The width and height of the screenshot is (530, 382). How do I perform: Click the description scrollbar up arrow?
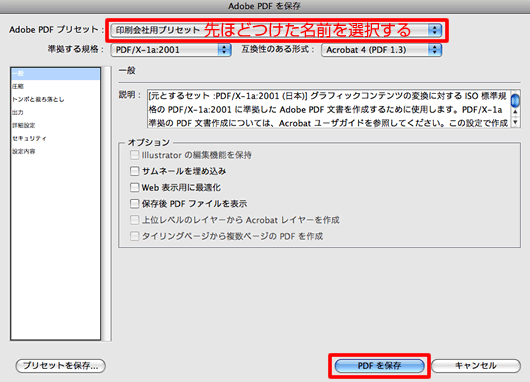click(x=515, y=112)
